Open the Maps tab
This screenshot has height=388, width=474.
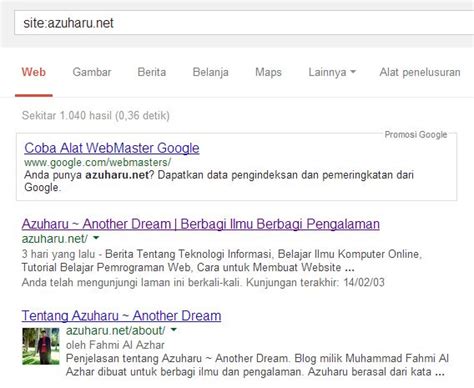(x=268, y=72)
